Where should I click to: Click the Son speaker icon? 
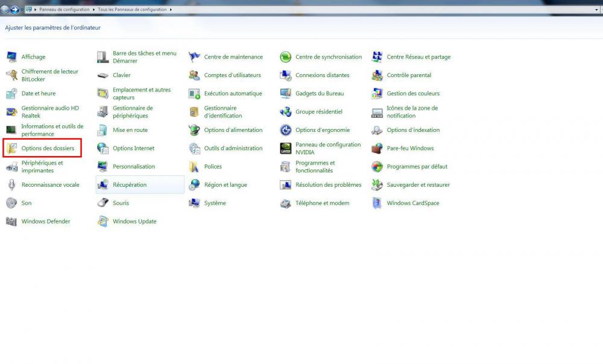tap(11, 203)
